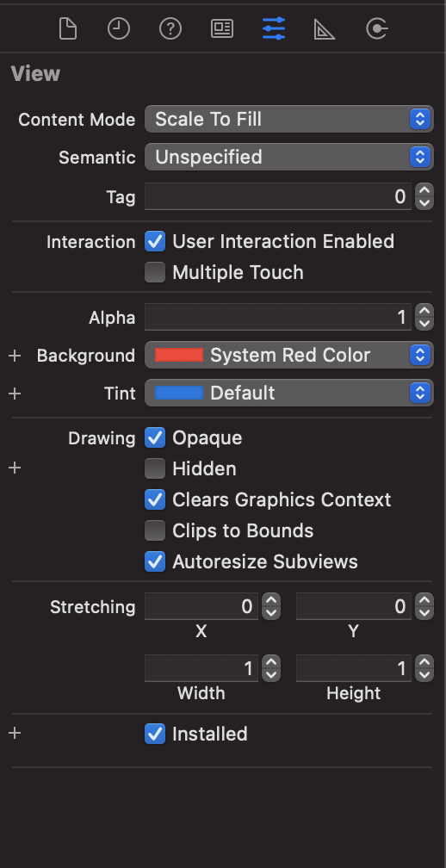The width and height of the screenshot is (446, 868).
Task: Click the plus icon beside Tint
Action: [x=15, y=393]
